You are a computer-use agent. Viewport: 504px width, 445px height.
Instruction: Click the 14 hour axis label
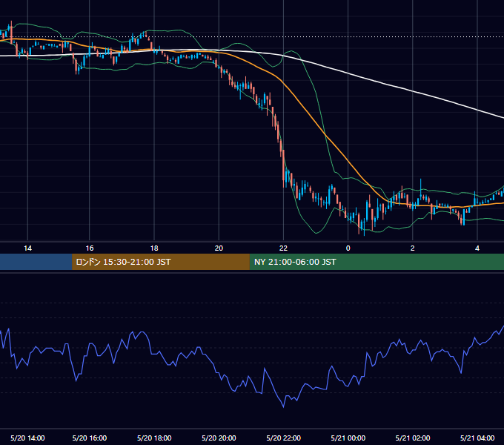click(28, 248)
